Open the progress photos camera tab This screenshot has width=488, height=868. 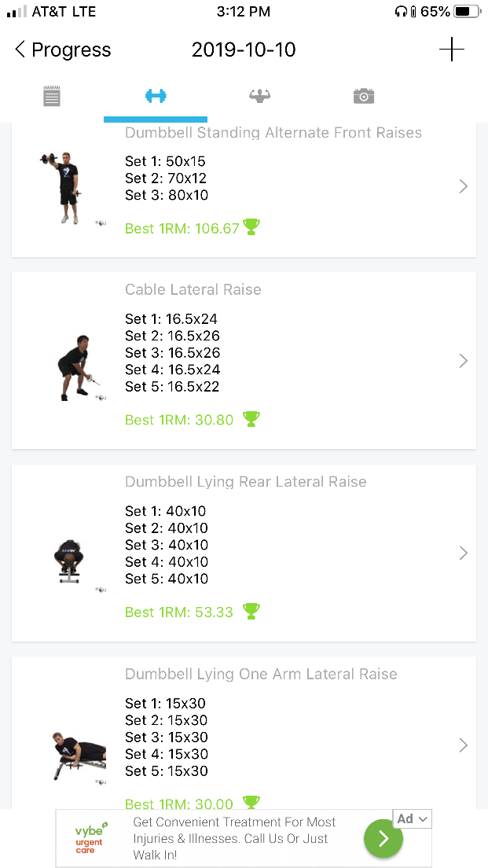pyautogui.click(x=363, y=96)
